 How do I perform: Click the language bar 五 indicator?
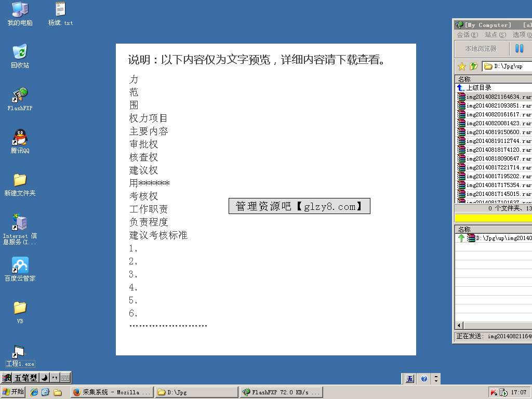click(x=410, y=379)
